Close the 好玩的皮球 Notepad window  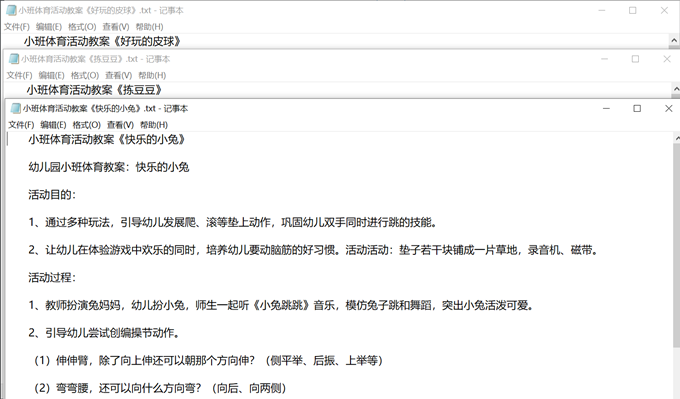coord(664,10)
